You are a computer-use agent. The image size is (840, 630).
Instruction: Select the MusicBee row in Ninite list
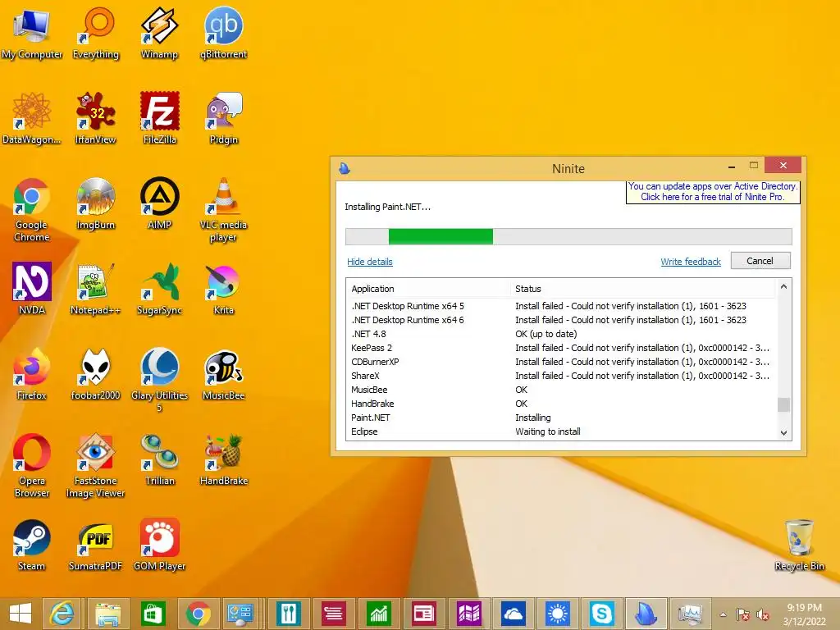[561, 390]
